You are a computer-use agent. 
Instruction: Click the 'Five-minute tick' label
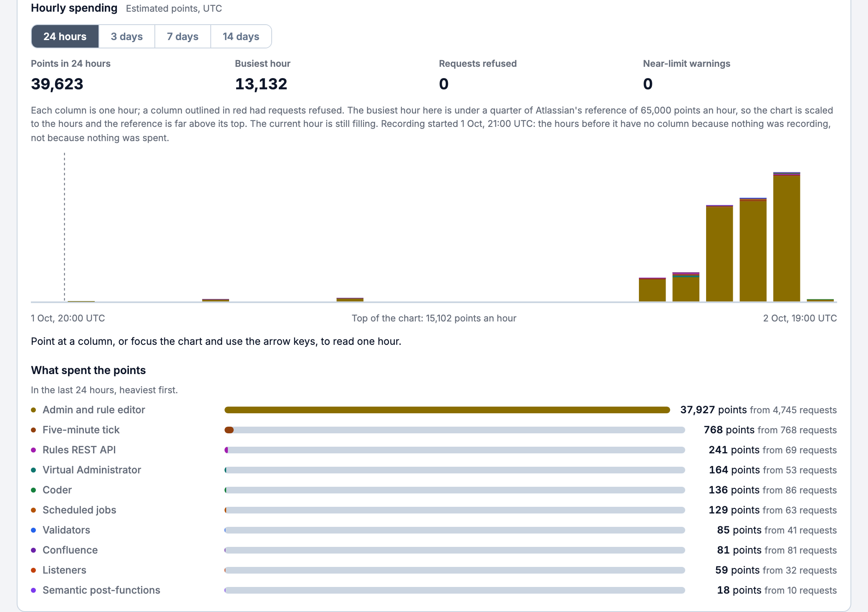coord(81,430)
